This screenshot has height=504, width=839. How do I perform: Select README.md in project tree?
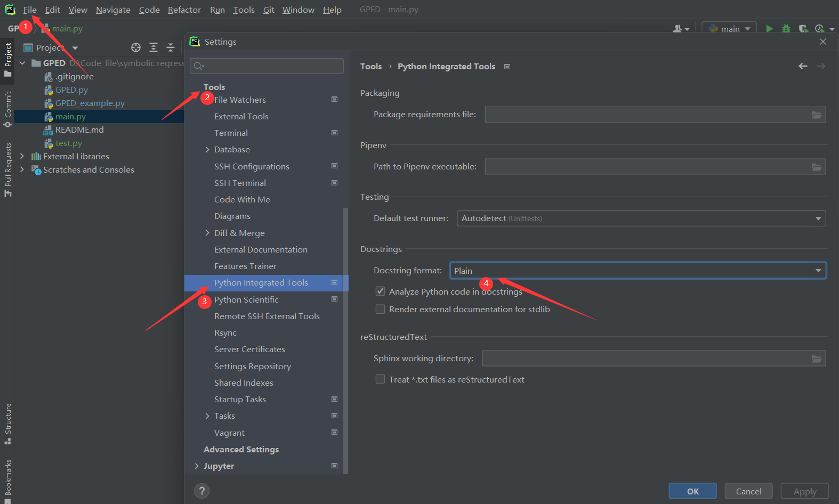pyautogui.click(x=79, y=129)
